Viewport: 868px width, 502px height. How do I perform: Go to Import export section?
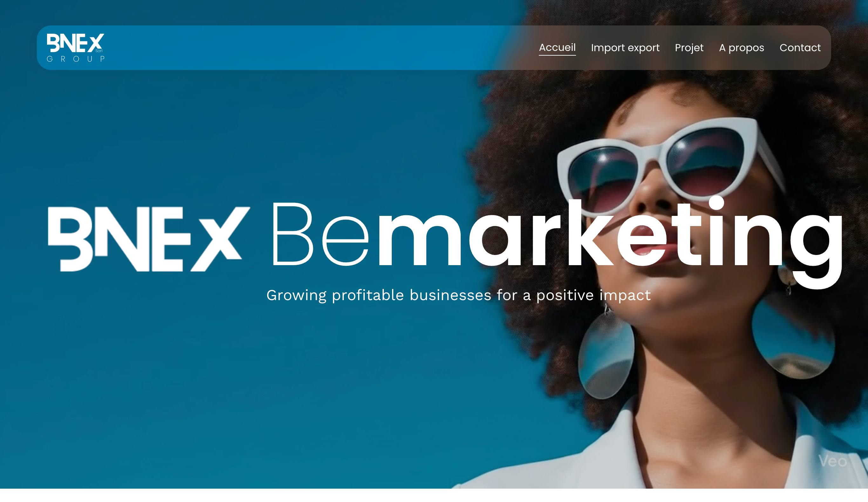click(625, 48)
